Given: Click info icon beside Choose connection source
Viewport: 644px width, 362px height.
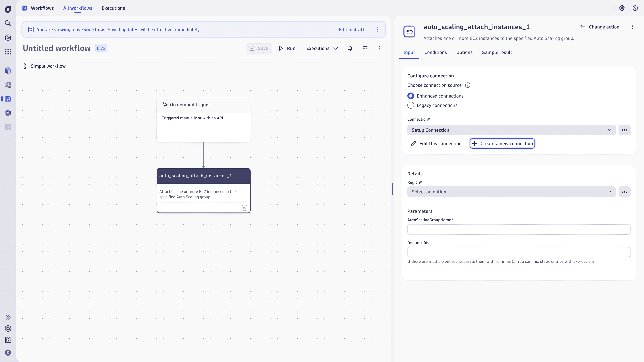Looking at the screenshot, I should [468, 85].
